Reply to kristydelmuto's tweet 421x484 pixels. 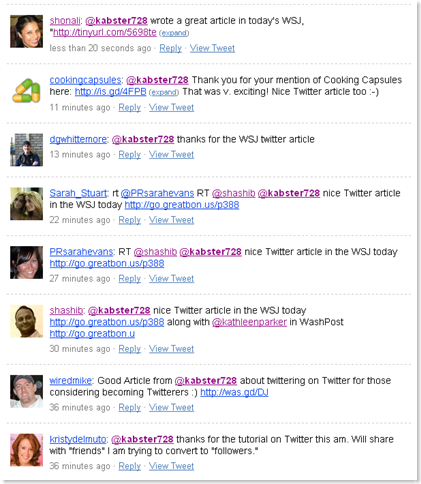tap(130, 466)
